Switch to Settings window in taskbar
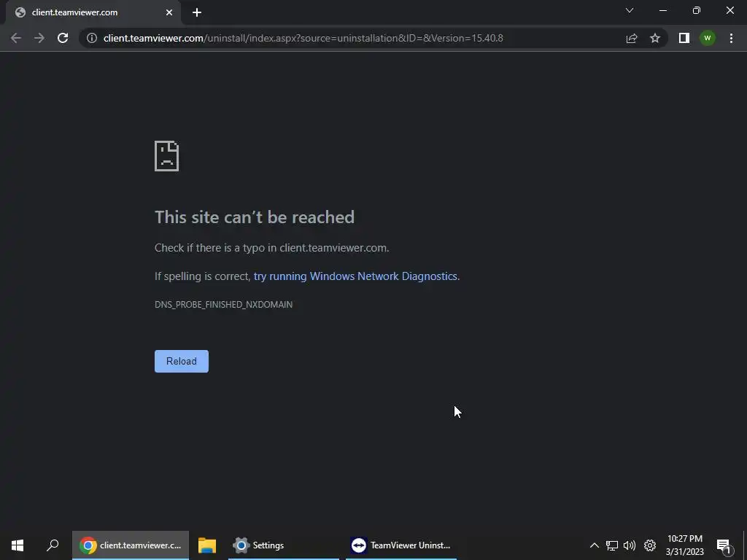 [x=284, y=545]
